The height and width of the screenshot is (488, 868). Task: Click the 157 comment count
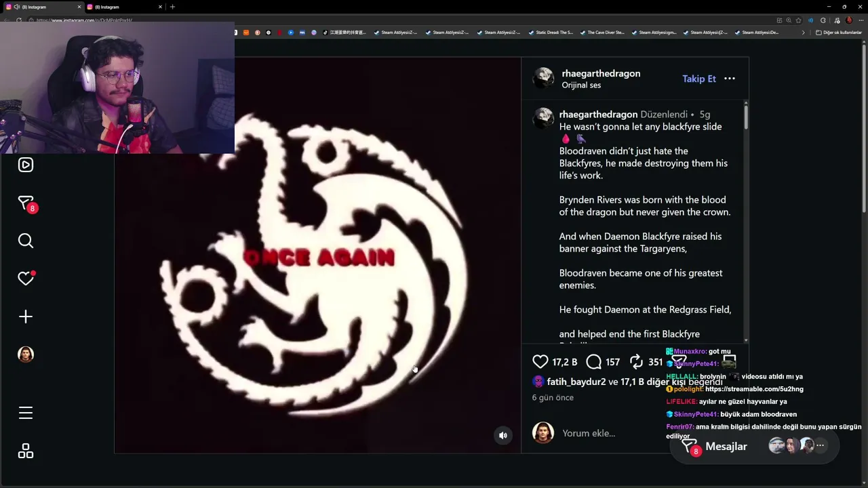613,362
